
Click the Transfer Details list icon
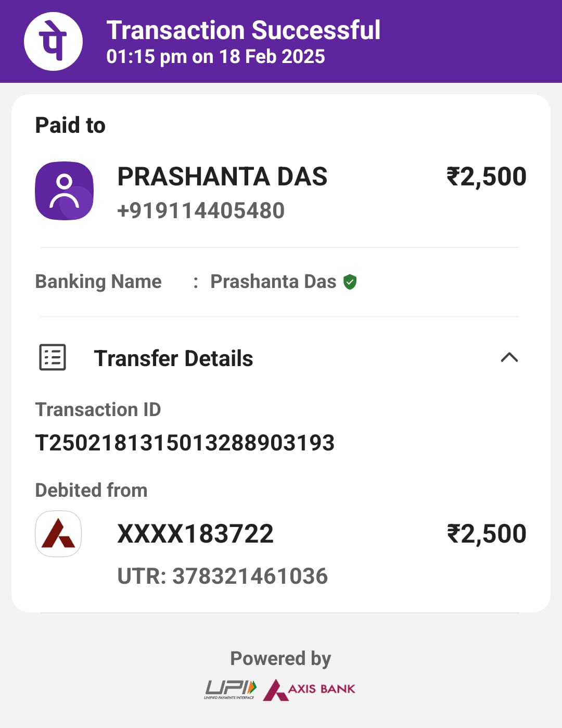pyautogui.click(x=53, y=358)
